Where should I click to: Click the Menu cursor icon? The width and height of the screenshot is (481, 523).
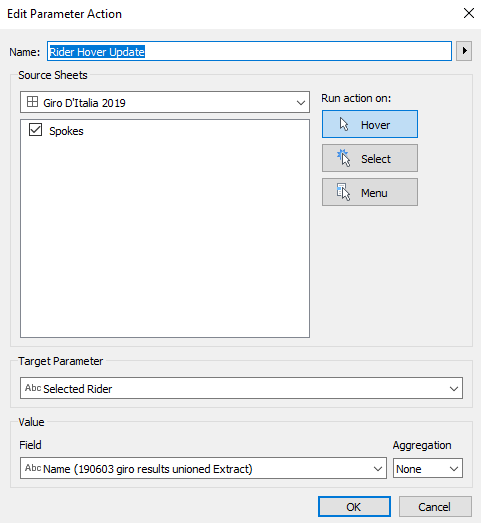343,192
